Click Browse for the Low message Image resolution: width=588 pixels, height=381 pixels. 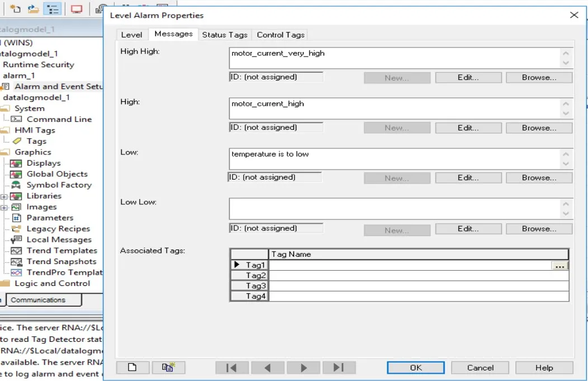coord(539,178)
